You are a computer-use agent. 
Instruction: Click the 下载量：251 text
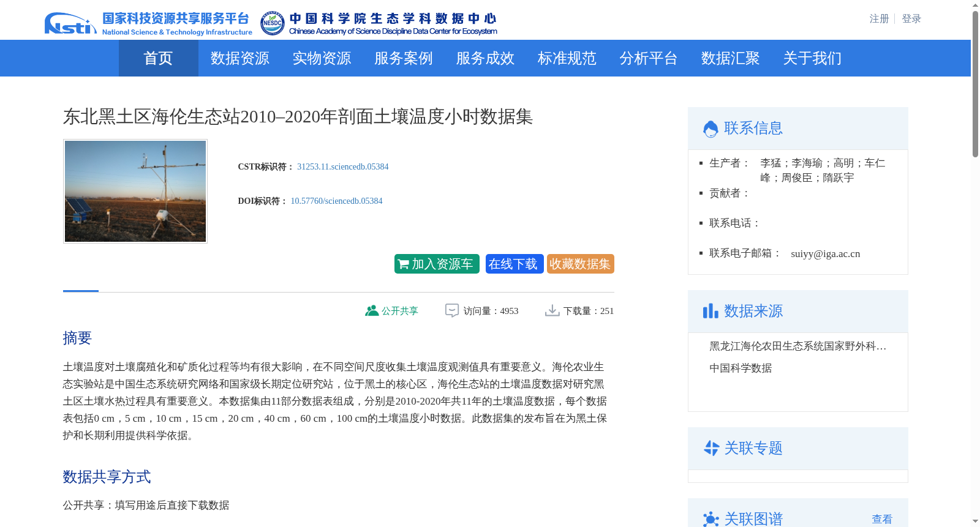(589, 311)
